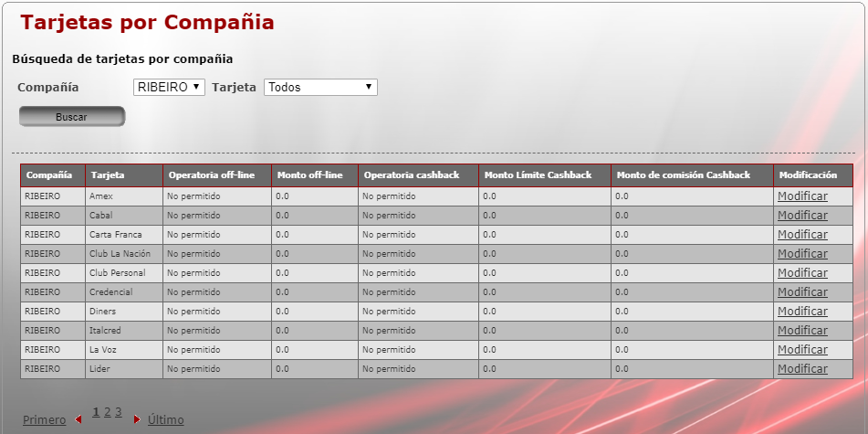Click Modificar for the Carta Franca row
The width and height of the screenshot is (868, 434).
pyautogui.click(x=802, y=235)
